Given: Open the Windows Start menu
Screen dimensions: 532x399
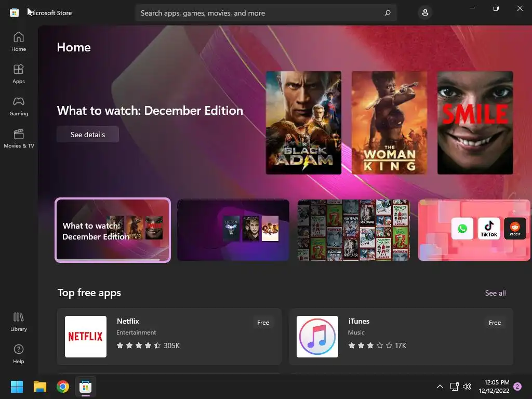Looking at the screenshot, I should pos(17,387).
